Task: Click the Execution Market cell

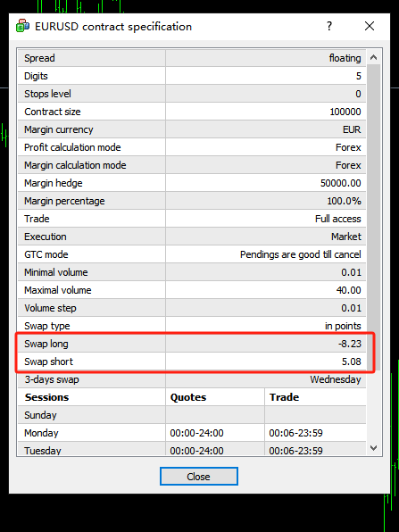Action: (266, 237)
